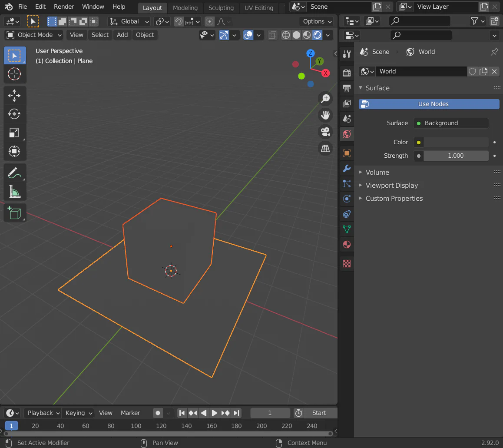Open the Object Mode dropdown
The image size is (503, 448).
34,35
